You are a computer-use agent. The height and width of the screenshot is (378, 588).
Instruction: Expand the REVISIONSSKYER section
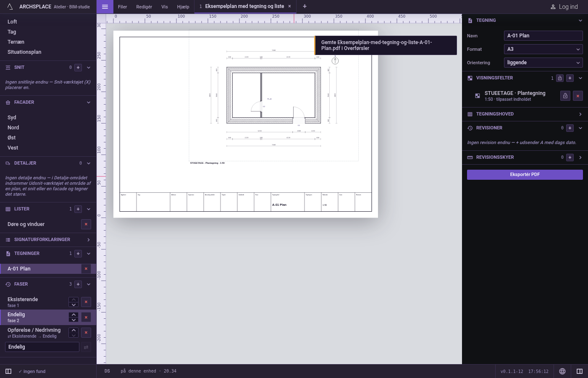(580, 157)
